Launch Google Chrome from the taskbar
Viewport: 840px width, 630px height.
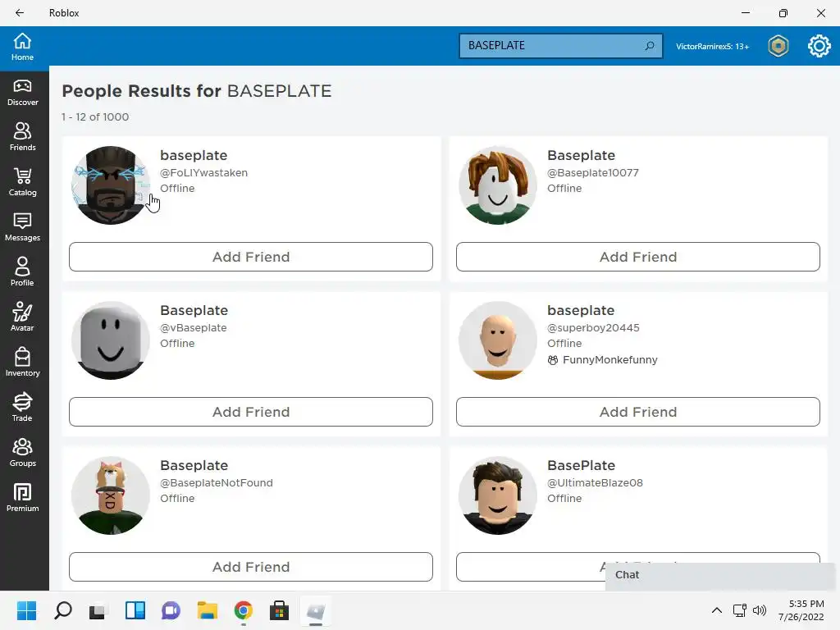coord(243,610)
